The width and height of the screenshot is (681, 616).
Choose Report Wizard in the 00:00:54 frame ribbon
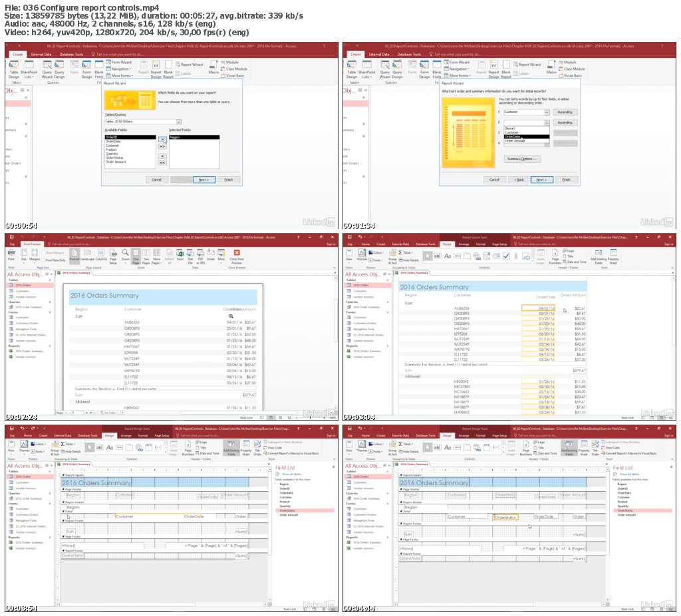188,64
